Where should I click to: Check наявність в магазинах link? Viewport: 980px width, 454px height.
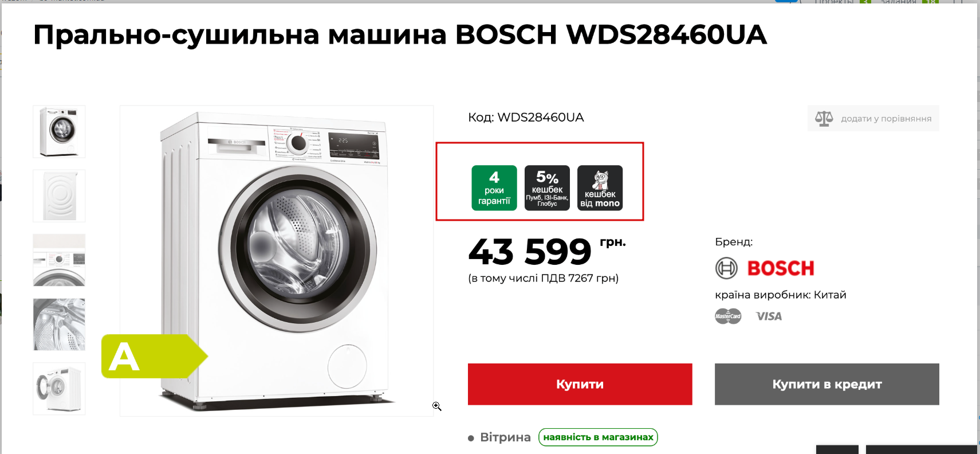pos(598,437)
